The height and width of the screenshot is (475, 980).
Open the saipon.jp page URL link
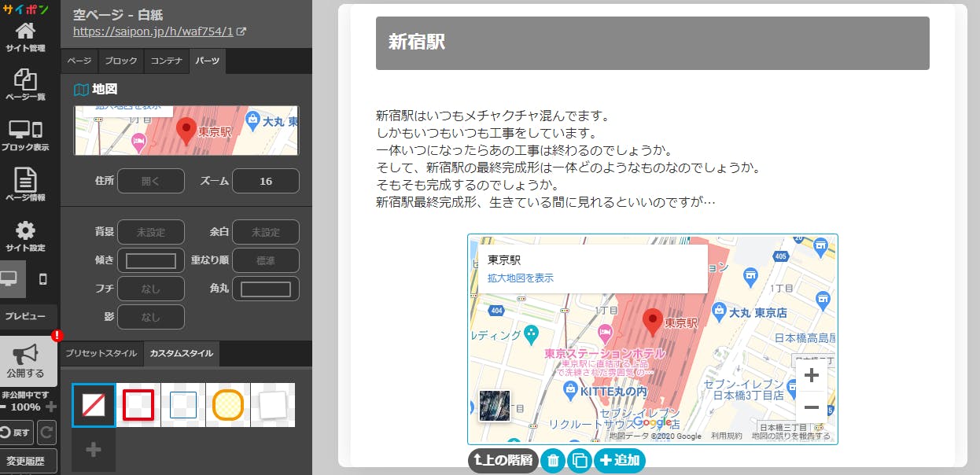coord(153,32)
